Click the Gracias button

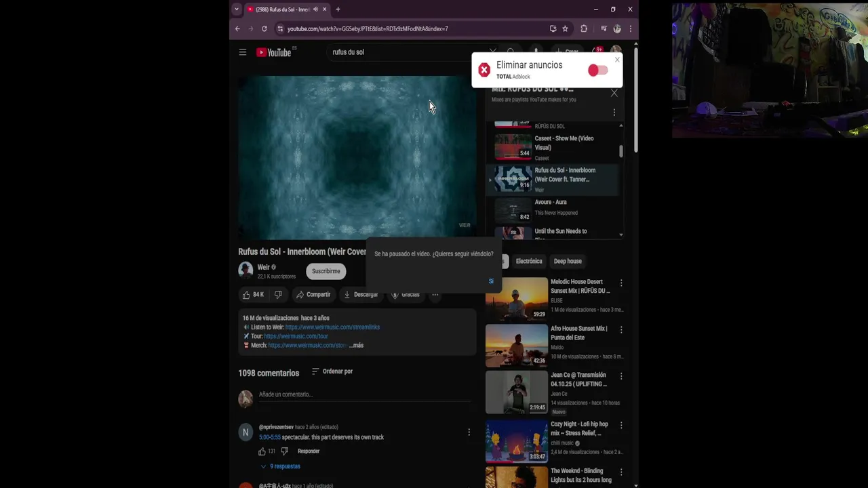(x=406, y=295)
